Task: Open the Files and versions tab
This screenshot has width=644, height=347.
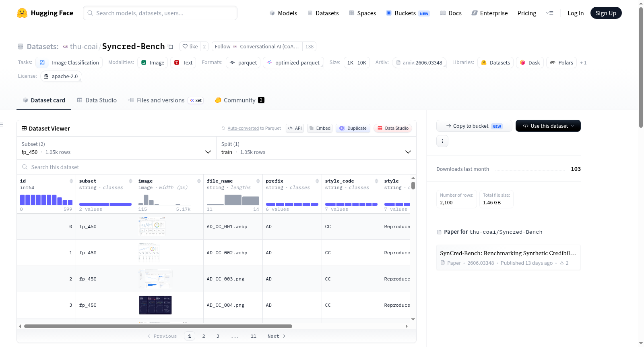Action: pyautogui.click(x=166, y=100)
